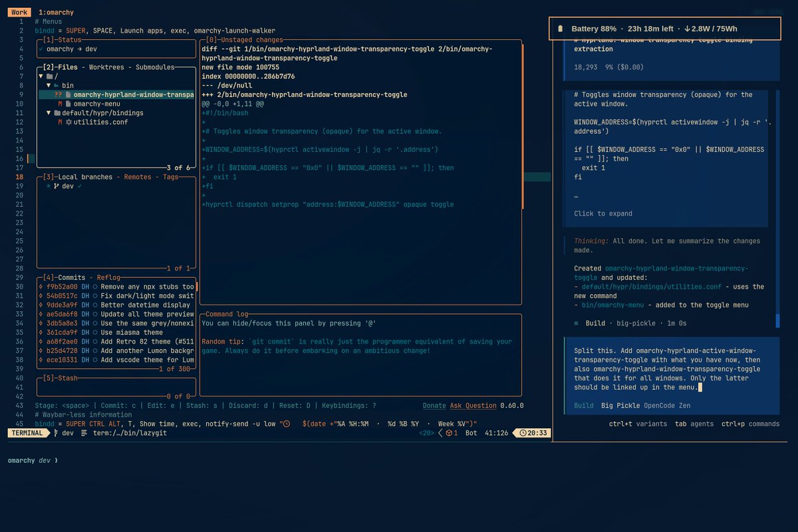Click battery icon in the notification popup
Viewport: 798px width, 532px height.
pos(560,29)
